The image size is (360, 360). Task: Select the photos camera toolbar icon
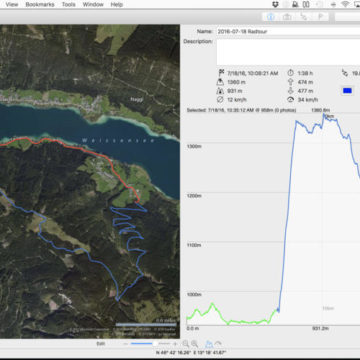(x=287, y=17)
